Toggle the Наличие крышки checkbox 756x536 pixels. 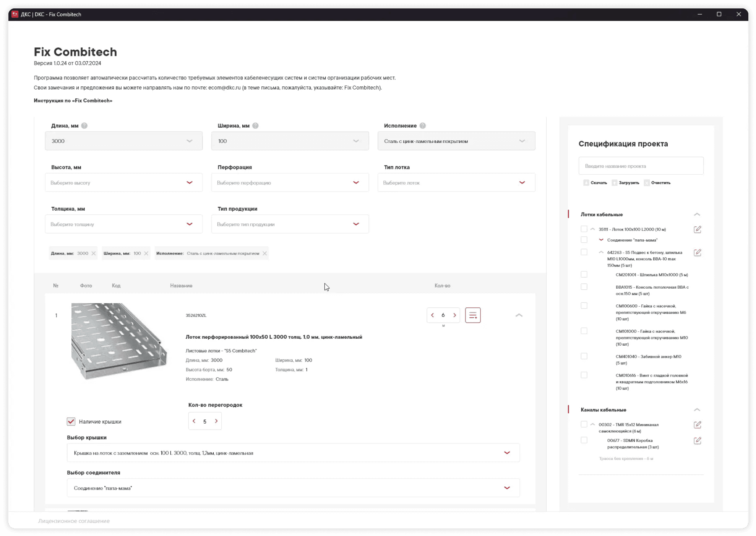71,422
